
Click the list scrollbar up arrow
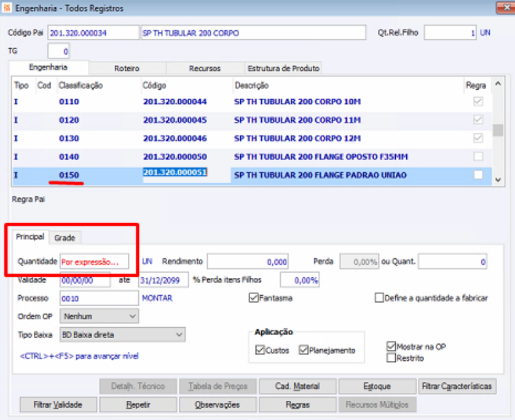(498, 84)
